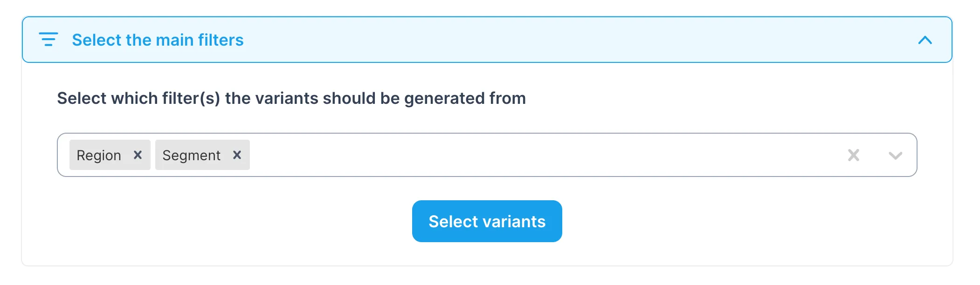Viewport: 980px width, 285px height.
Task: Click the 'Select the main filters' title
Action: coord(158,40)
